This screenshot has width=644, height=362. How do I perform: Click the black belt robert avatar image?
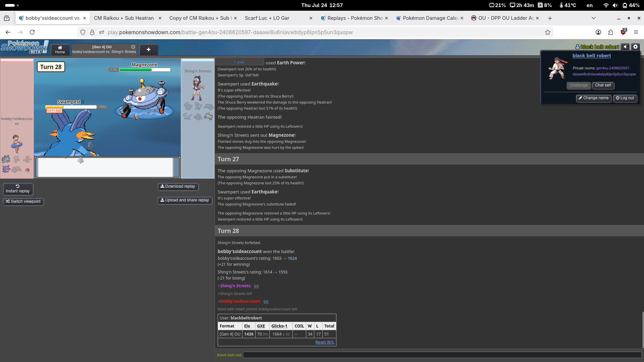pyautogui.click(x=557, y=68)
